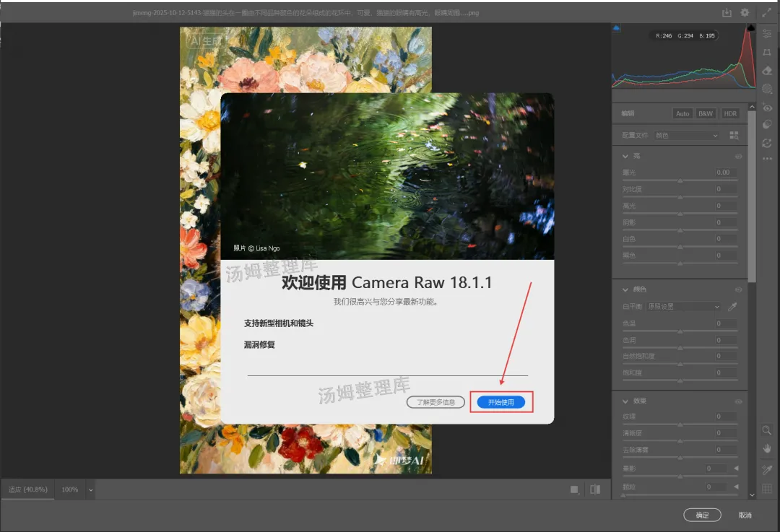The height and width of the screenshot is (532, 780).
Task: Toggle highlight clipping warning triangle
Action: pos(750,28)
